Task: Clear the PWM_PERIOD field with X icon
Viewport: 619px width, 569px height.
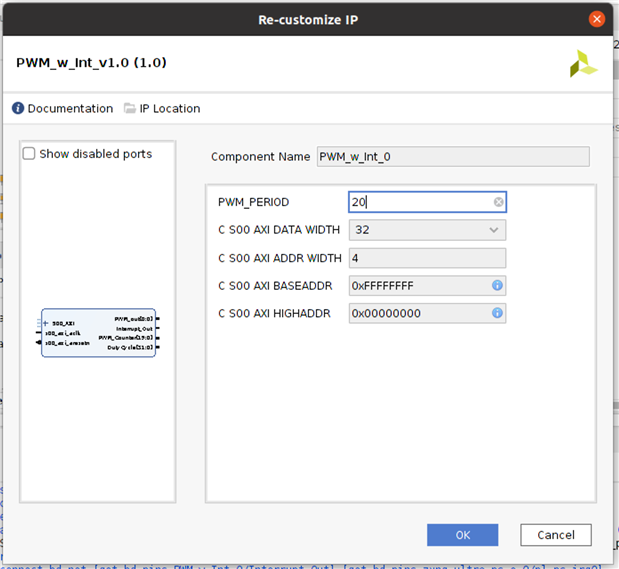Action: [x=498, y=202]
